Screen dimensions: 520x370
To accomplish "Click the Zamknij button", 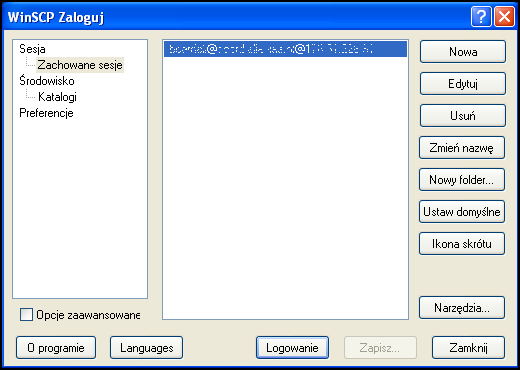I will tap(468, 348).
